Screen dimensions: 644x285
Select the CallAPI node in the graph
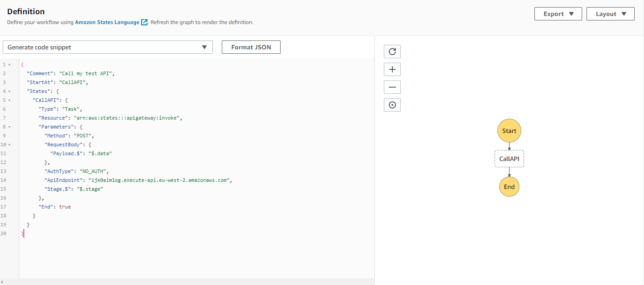(509, 158)
